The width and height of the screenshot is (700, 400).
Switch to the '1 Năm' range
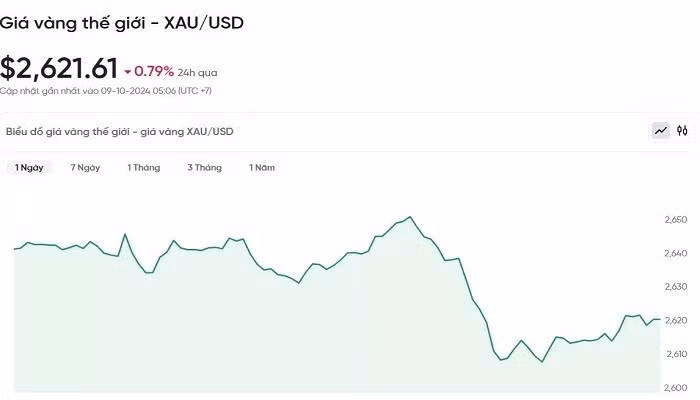[262, 168]
